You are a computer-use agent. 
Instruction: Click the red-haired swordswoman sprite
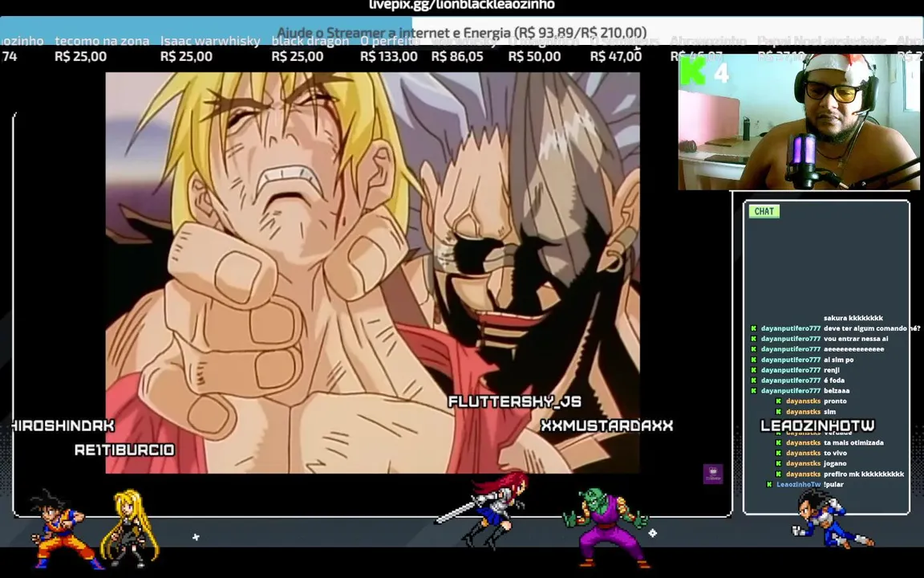(x=481, y=511)
